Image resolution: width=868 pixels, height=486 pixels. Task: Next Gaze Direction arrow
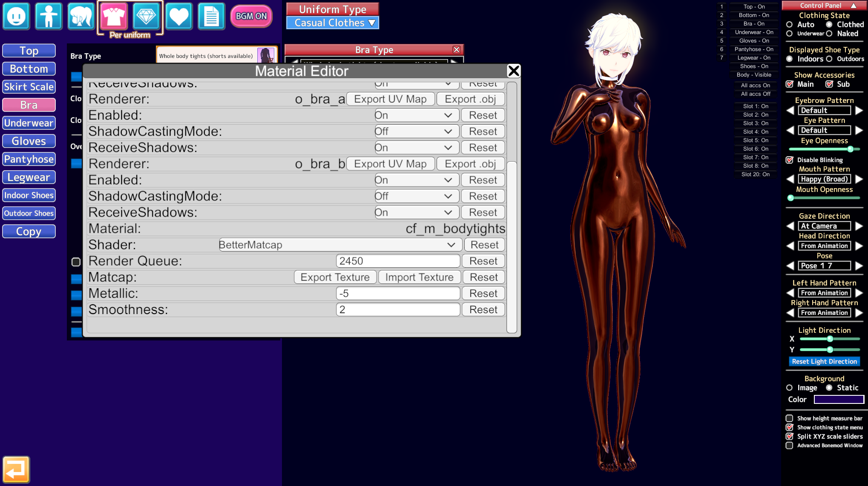click(859, 226)
